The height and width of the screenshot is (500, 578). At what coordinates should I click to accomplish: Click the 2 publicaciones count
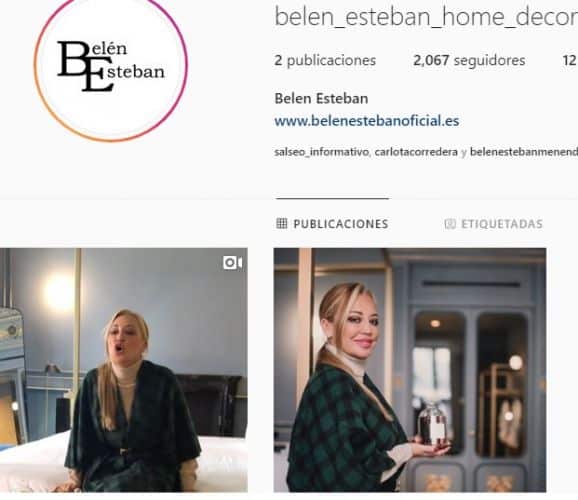(x=325, y=60)
